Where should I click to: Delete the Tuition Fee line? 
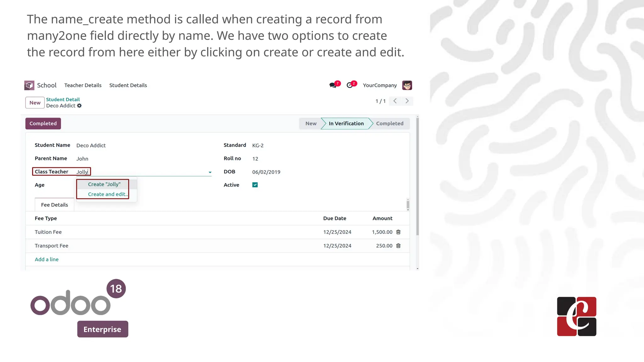pos(398,232)
